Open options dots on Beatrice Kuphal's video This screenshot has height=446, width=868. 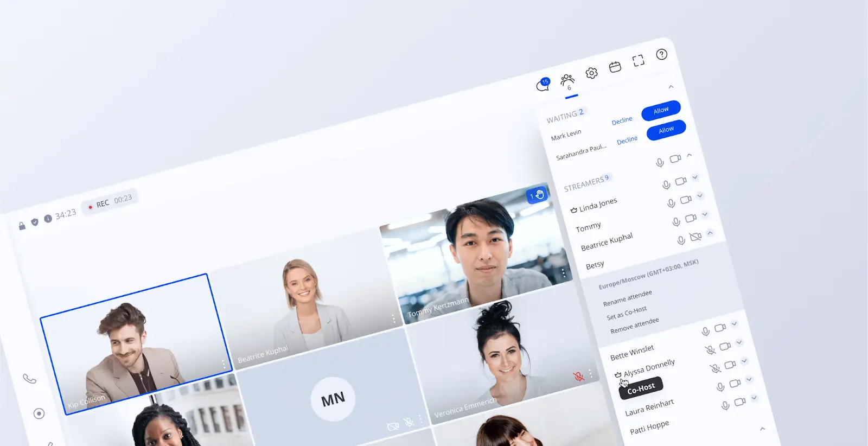click(393, 318)
